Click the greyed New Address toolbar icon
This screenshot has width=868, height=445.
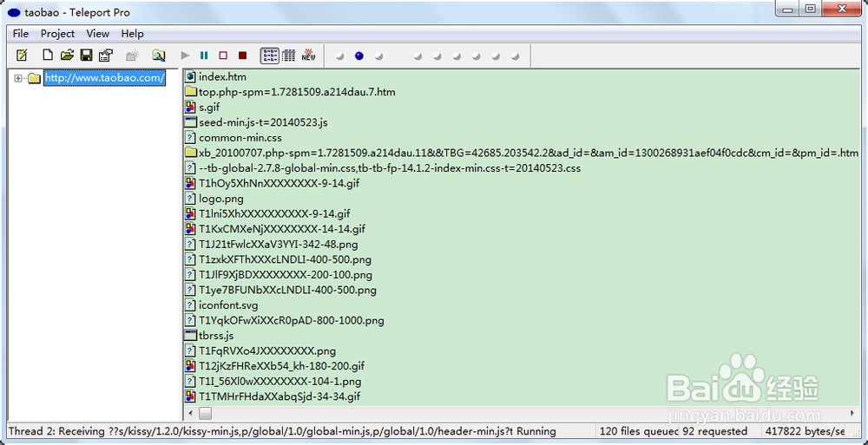(132, 56)
